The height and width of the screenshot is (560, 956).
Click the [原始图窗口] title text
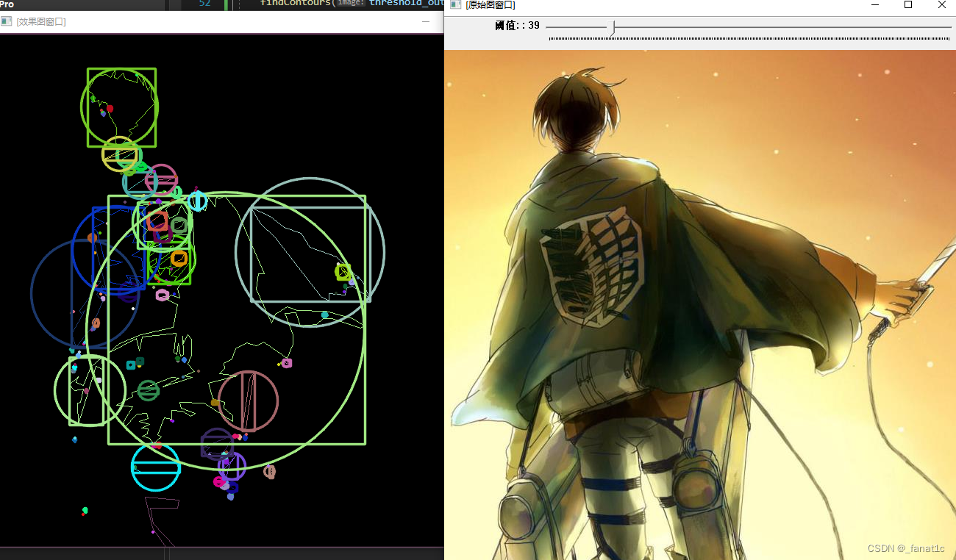pos(491,5)
